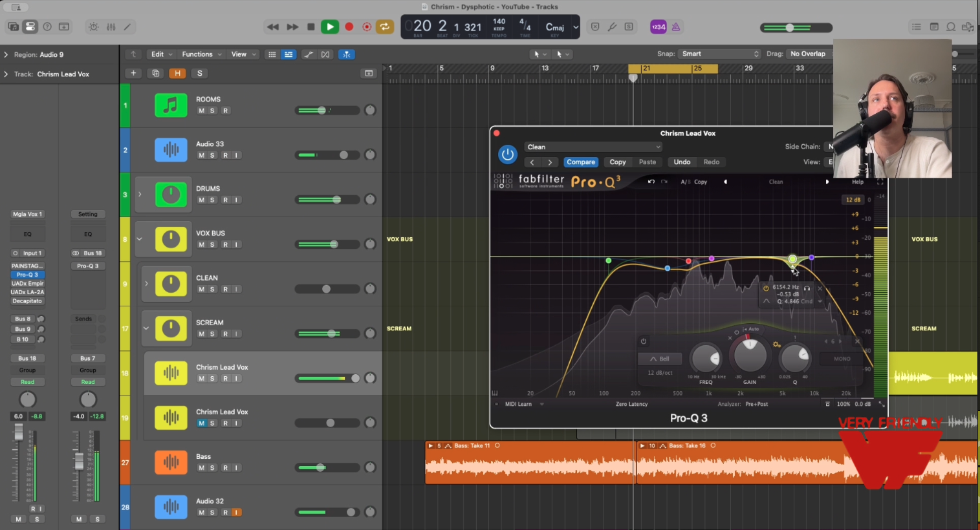980x530 pixels.
Task: Click the MIDI Learn button
Action: tap(518, 404)
